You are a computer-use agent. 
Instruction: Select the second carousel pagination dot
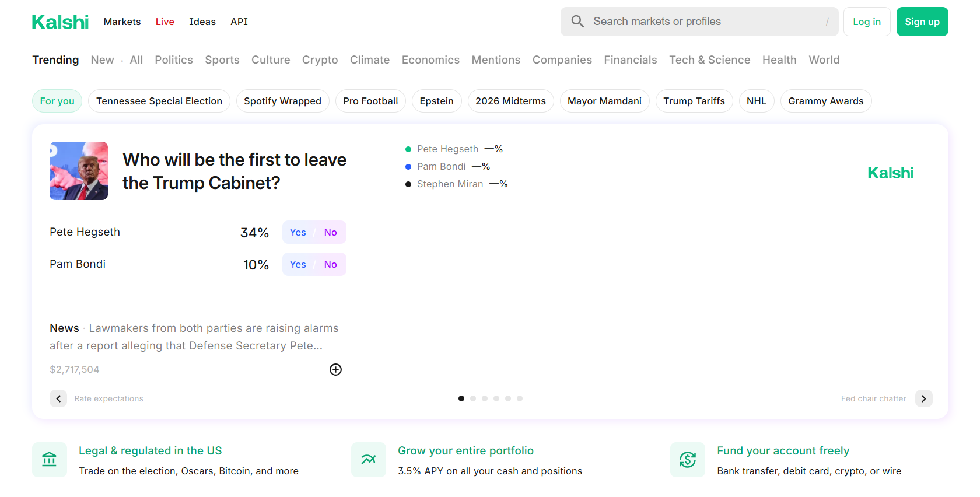click(473, 398)
